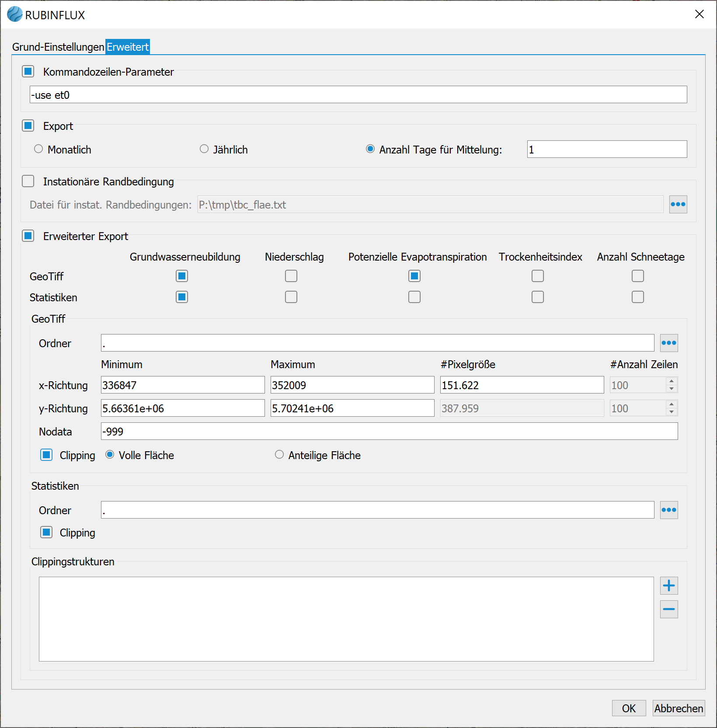This screenshot has width=717, height=728.
Task: Increase x-Richtung Anzahl Zeilen spinner
Action: click(x=672, y=381)
